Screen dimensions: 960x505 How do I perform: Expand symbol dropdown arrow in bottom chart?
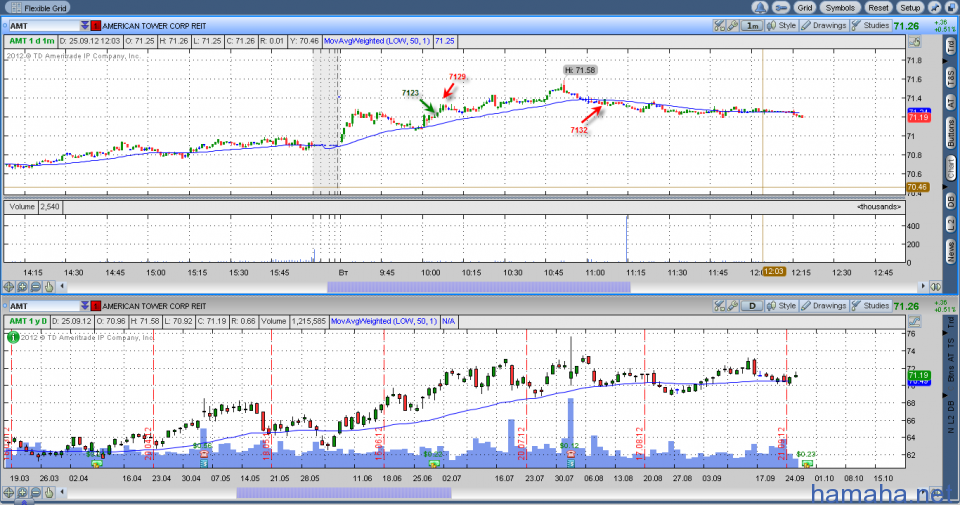(x=84, y=306)
